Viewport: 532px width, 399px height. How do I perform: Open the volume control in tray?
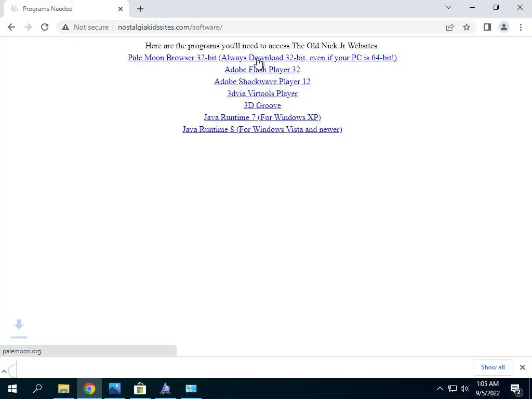click(x=464, y=389)
